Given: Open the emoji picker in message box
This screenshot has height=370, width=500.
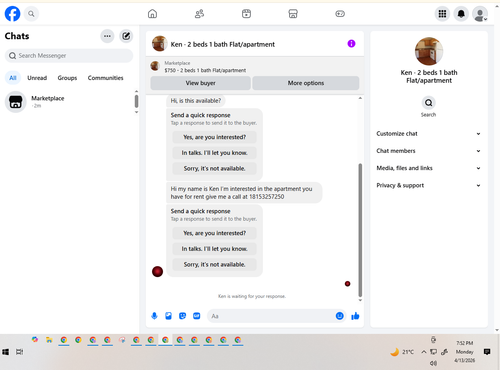Looking at the screenshot, I should point(339,316).
